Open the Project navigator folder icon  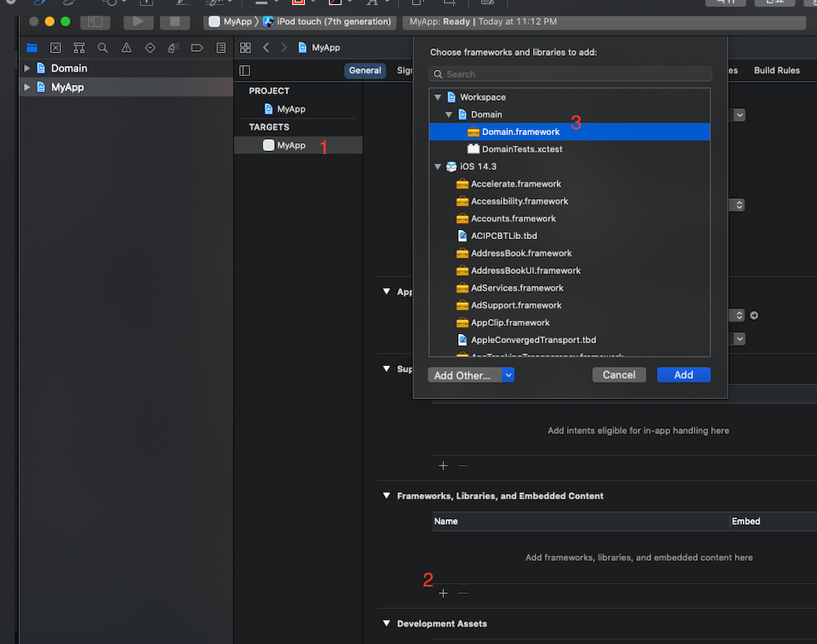pyautogui.click(x=32, y=48)
